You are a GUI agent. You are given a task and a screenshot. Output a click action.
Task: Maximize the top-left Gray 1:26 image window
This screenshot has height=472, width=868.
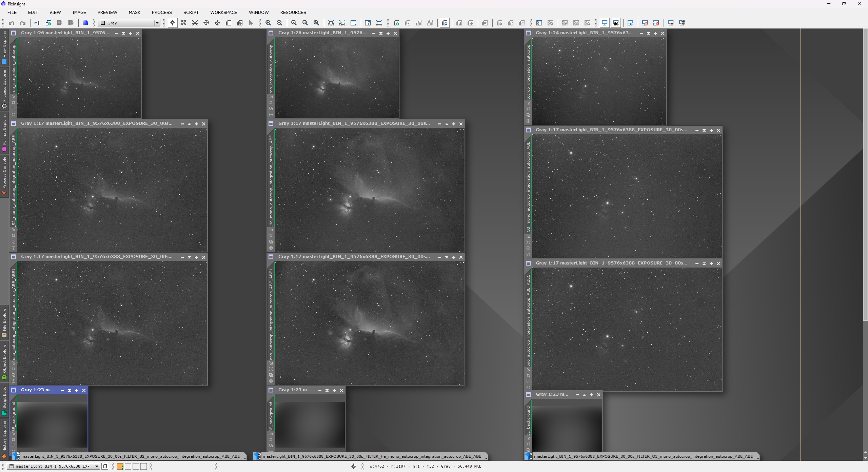click(131, 33)
